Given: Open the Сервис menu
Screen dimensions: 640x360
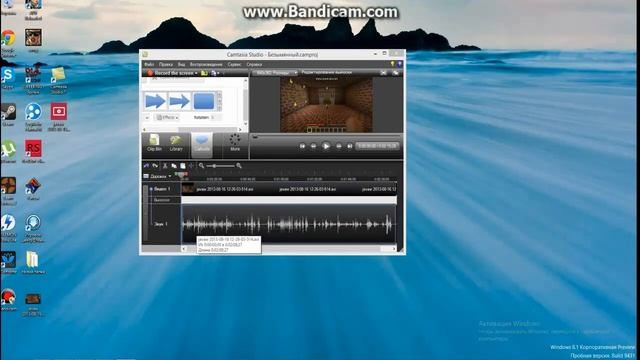Looking at the screenshot, I should (234, 64).
